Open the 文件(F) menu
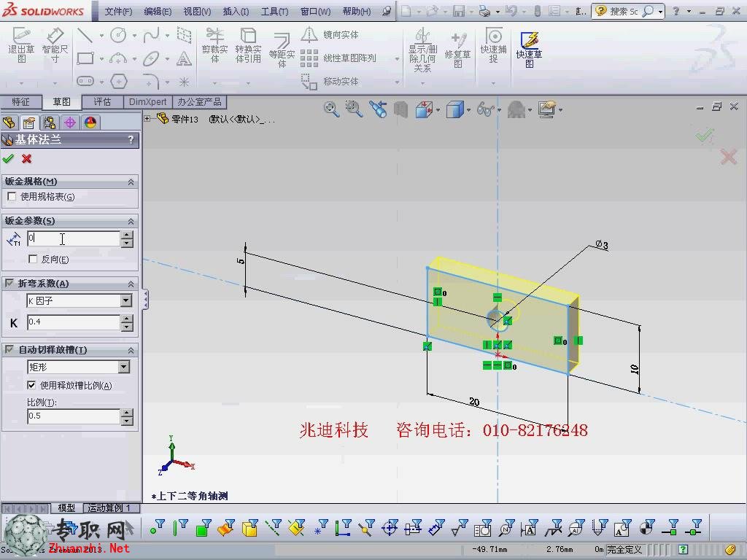Viewport: 747px width, 560px height. click(118, 11)
